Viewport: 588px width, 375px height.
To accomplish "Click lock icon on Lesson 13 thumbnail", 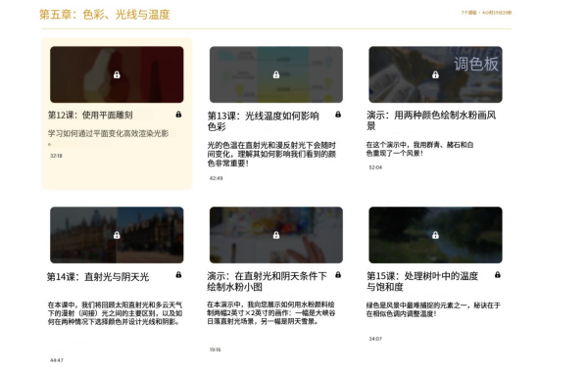I will (x=276, y=75).
